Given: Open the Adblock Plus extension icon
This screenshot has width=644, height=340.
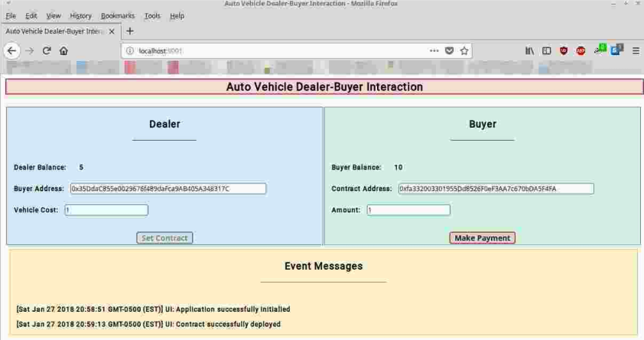Looking at the screenshot, I should click(x=581, y=51).
